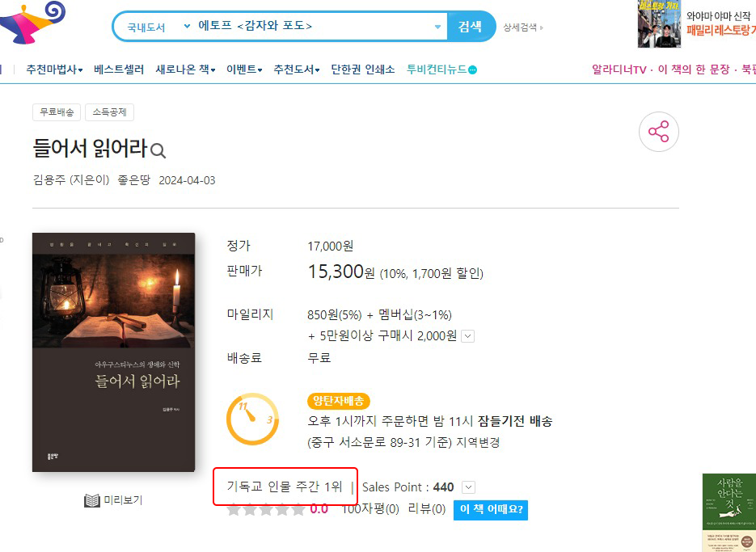Open the 국내도서 category dropdown

pyautogui.click(x=158, y=27)
